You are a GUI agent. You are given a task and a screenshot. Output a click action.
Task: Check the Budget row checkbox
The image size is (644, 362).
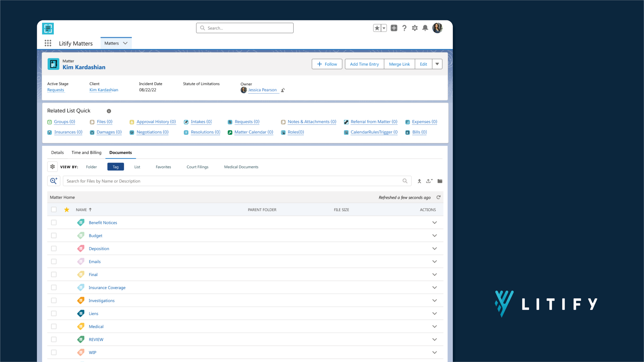54,236
